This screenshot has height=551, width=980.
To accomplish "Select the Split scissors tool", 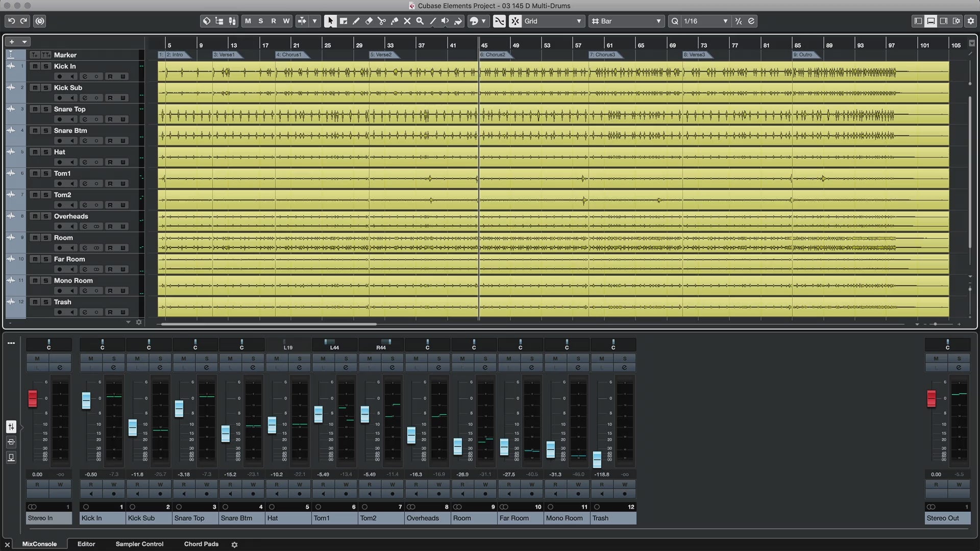I will [x=381, y=21].
